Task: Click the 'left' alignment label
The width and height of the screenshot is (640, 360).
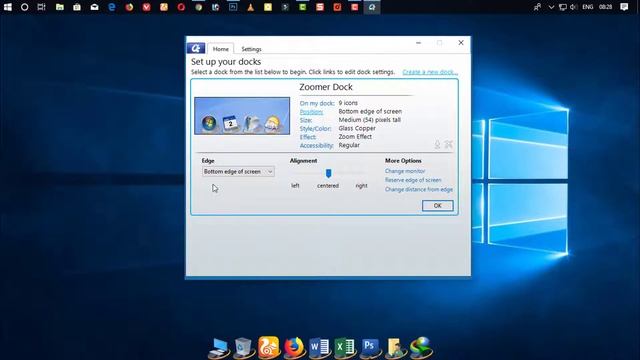Action: 295,186
